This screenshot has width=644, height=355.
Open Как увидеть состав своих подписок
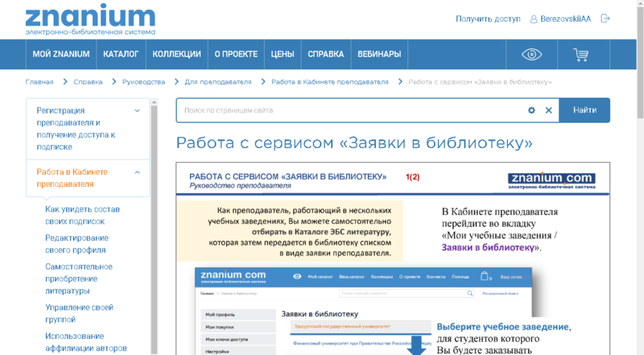pos(82,215)
